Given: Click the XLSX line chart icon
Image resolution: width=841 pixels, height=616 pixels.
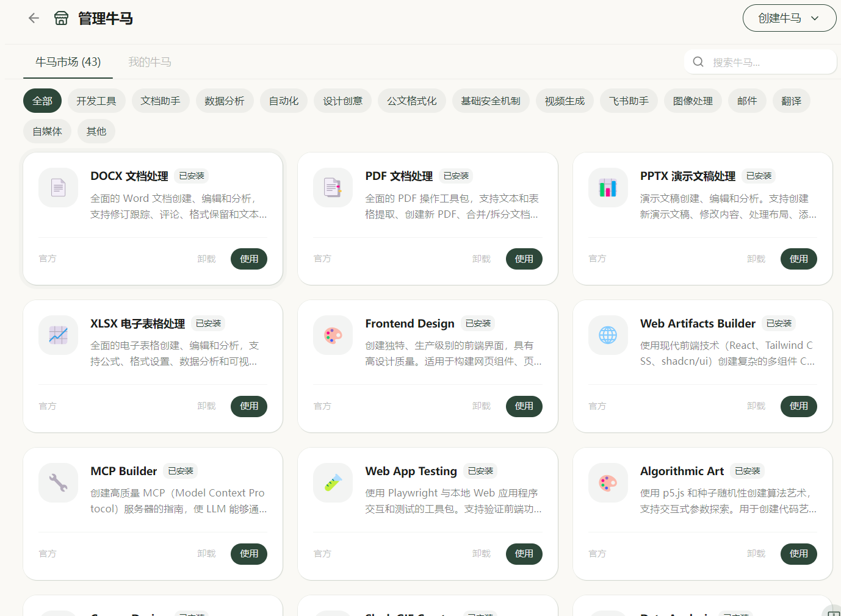Looking at the screenshot, I should coord(59,335).
